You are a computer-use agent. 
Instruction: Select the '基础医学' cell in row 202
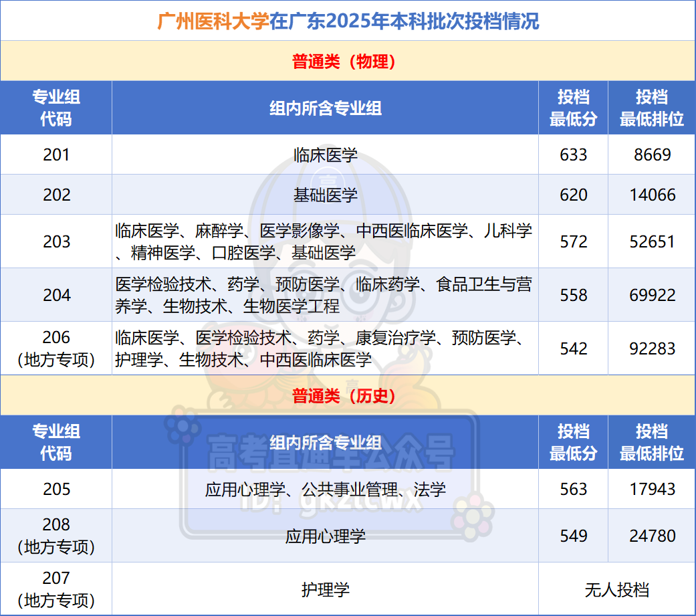pos(326,195)
